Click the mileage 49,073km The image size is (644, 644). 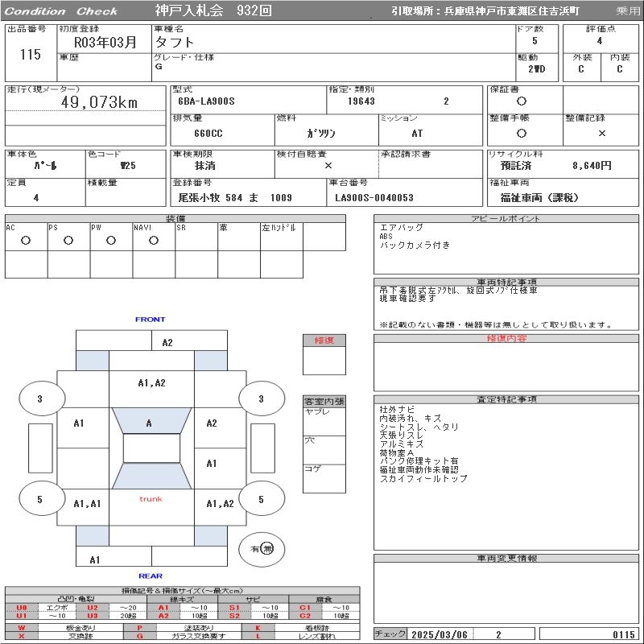(x=99, y=102)
